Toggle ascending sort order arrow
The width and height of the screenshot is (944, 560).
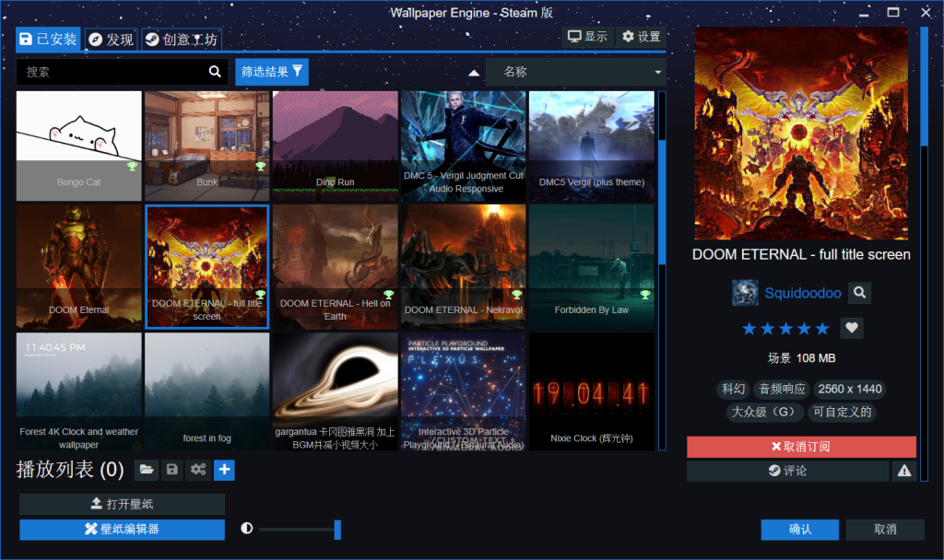pyautogui.click(x=474, y=73)
